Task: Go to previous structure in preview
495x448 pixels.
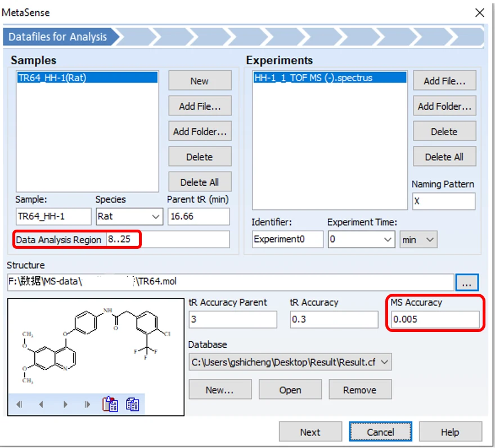Action: [41, 405]
